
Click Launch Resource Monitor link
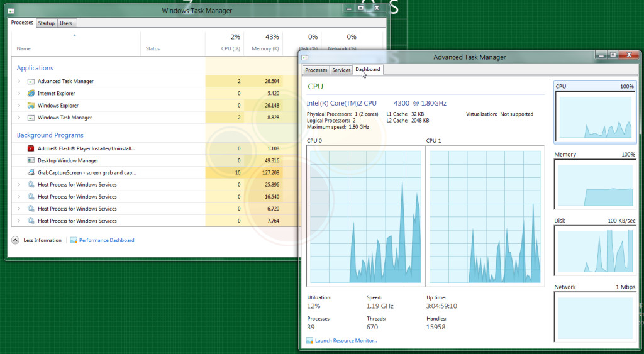click(x=345, y=341)
